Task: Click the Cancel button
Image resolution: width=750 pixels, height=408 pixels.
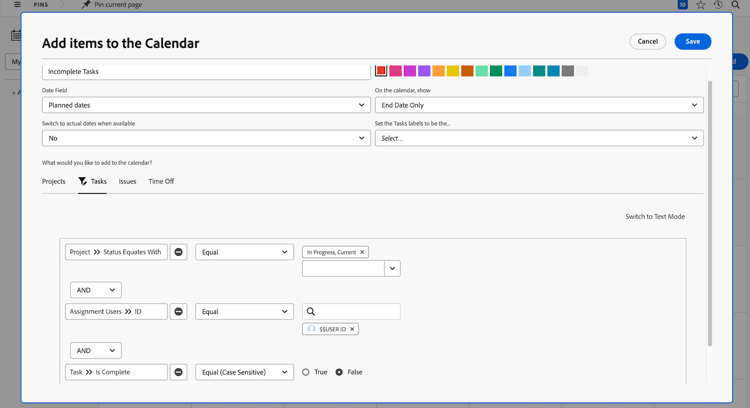Action: [648, 42]
